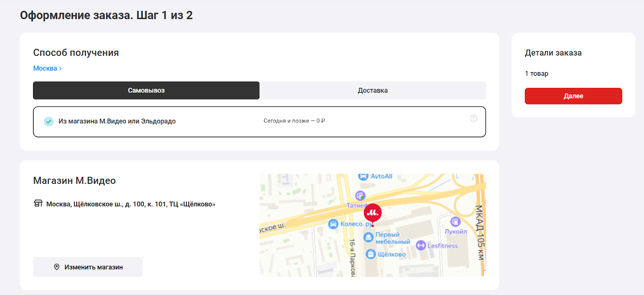Click the 16-я Парковая street label

click(352, 258)
